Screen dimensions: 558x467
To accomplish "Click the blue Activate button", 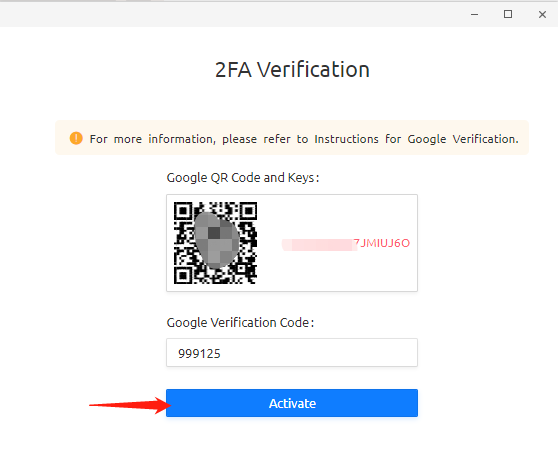I will tap(292, 403).
